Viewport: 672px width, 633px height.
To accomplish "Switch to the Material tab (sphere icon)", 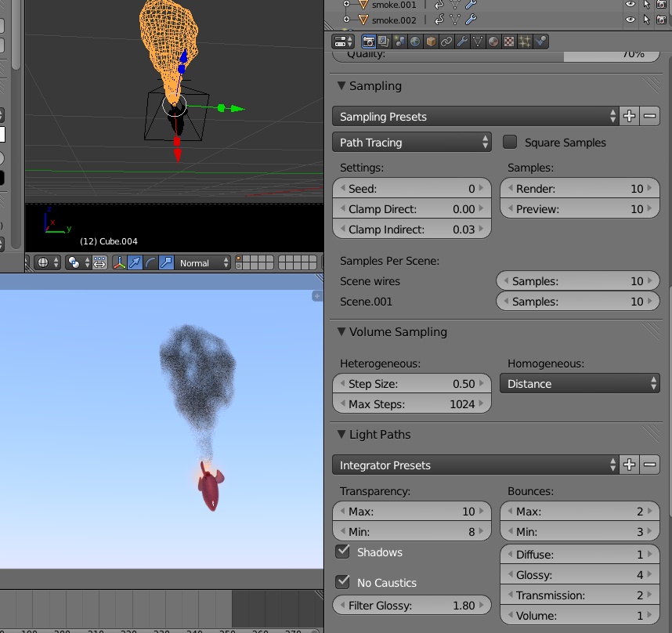I will point(493,42).
